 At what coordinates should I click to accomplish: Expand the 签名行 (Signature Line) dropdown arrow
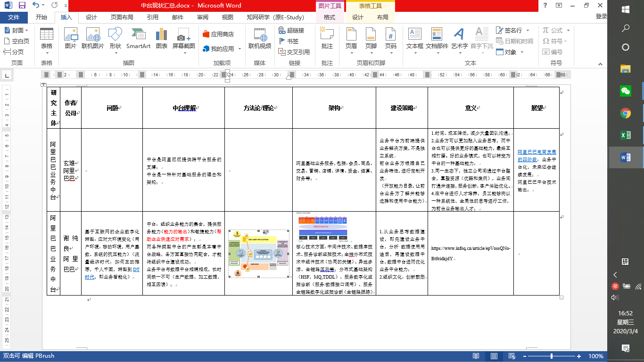(528, 30)
